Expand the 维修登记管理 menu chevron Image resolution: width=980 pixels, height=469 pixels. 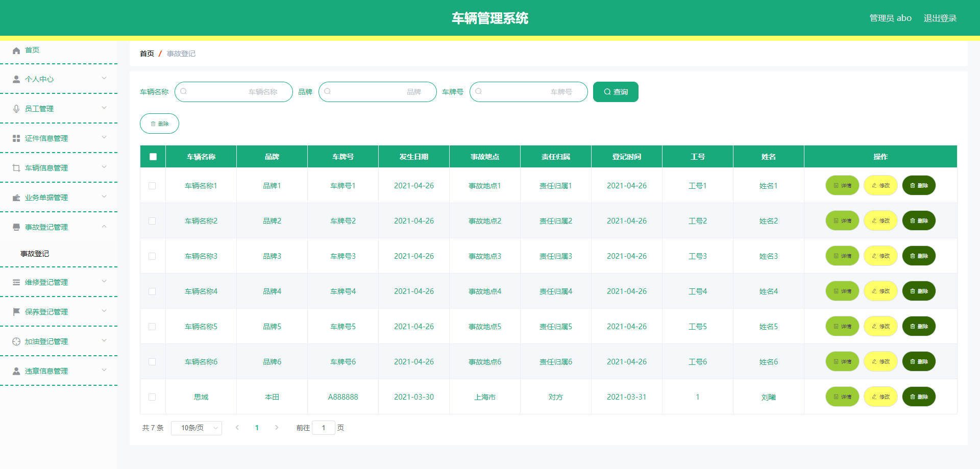click(104, 282)
